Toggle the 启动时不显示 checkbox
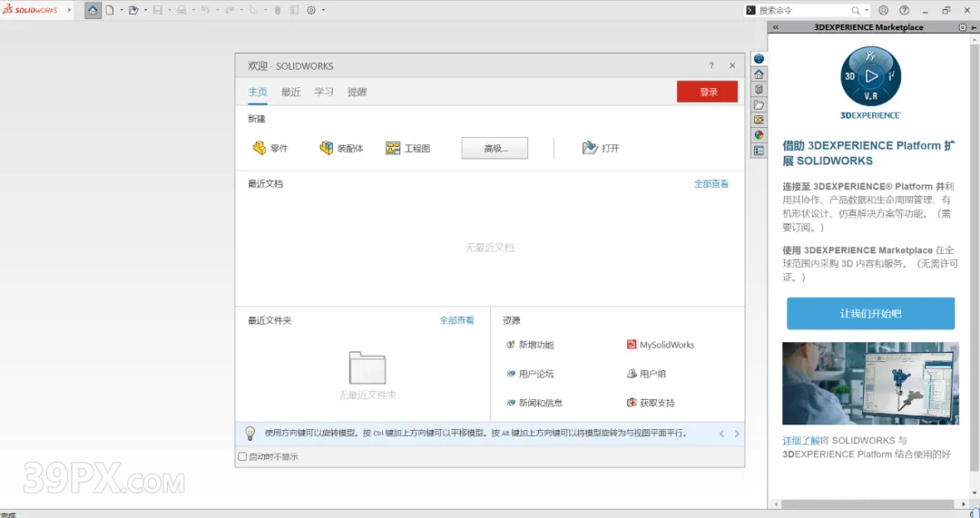Image resolution: width=980 pixels, height=518 pixels. (x=242, y=456)
